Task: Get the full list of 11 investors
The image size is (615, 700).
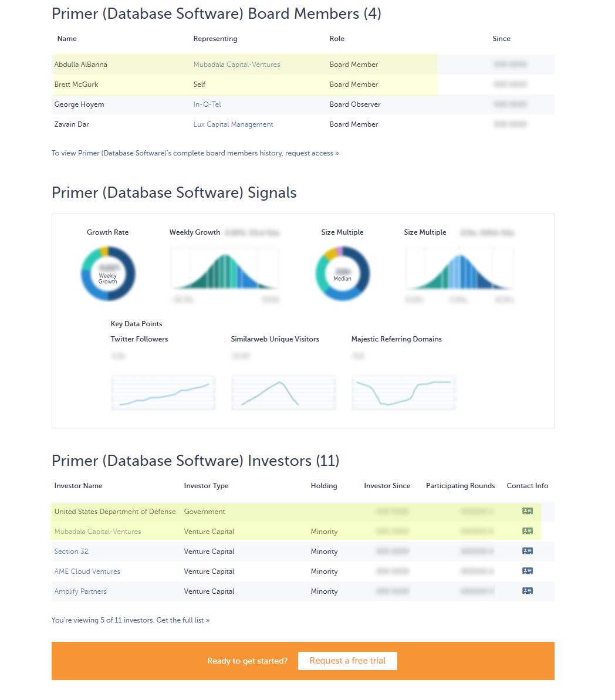Action: [x=183, y=620]
